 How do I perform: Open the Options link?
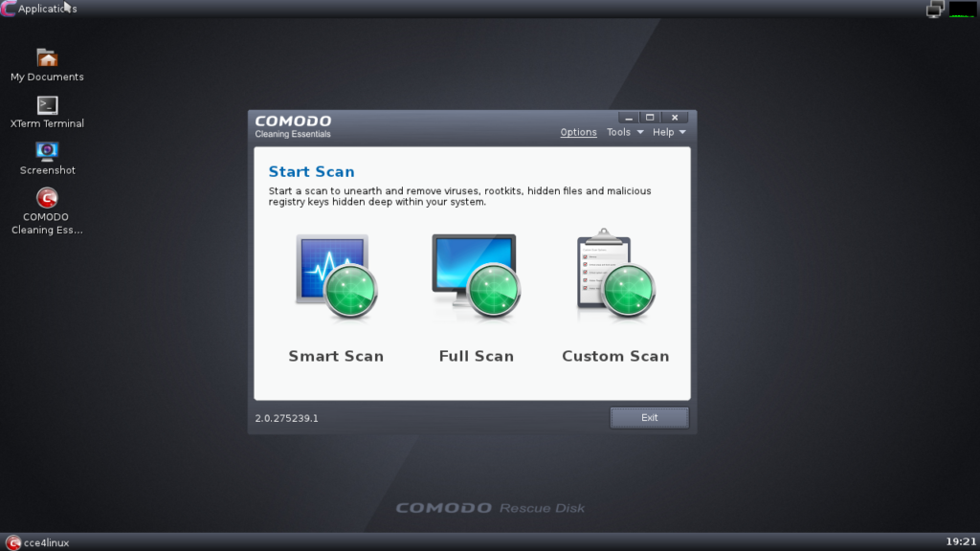(578, 132)
